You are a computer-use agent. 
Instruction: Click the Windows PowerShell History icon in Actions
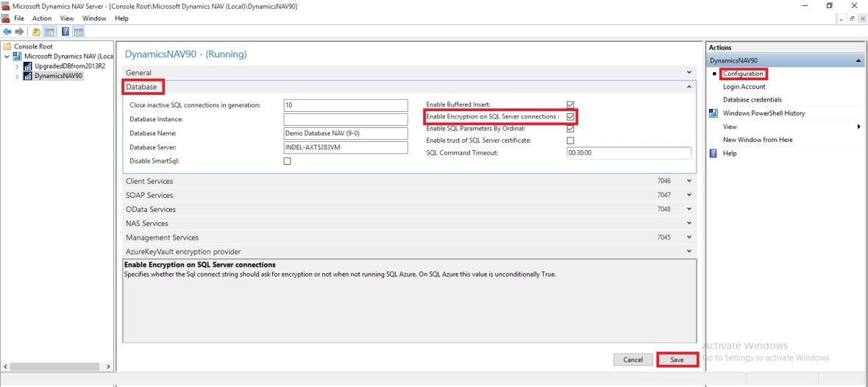click(x=714, y=113)
